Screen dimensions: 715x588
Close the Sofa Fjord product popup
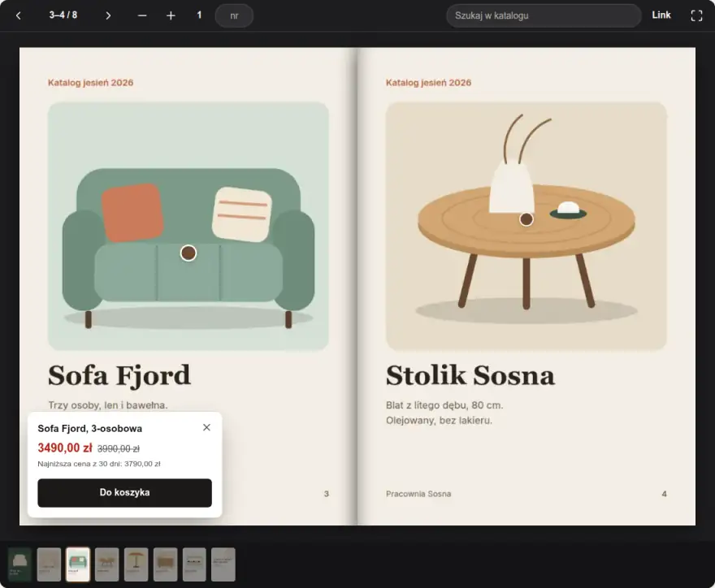(x=206, y=427)
